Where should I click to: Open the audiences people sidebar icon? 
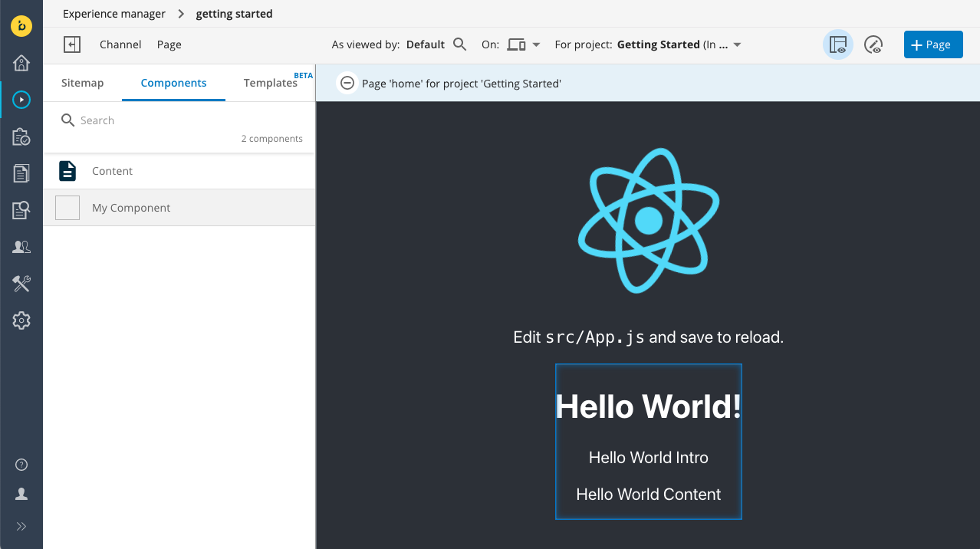pos(21,247)
